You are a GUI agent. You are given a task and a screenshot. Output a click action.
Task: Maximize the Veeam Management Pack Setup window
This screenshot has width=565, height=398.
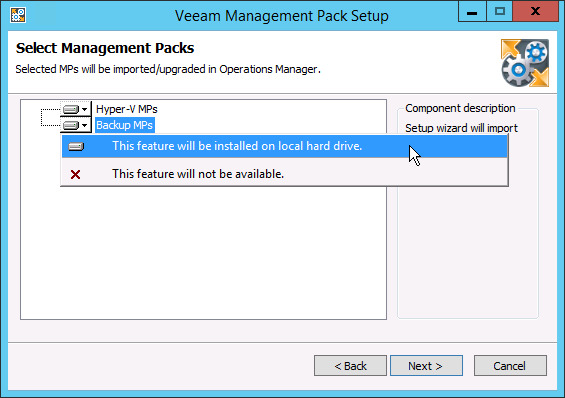[x=499, y=12]
